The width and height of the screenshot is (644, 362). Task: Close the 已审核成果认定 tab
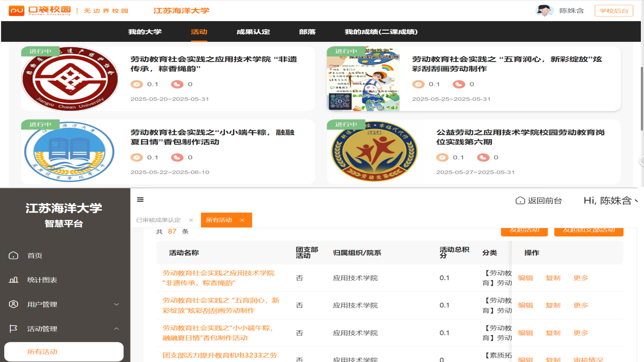tap(191, 220)
